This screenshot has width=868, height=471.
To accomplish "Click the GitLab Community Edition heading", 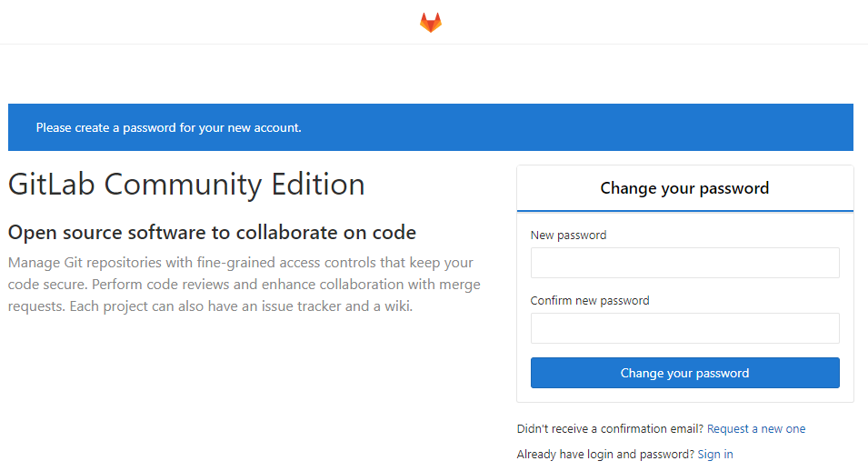I will pos(186,185).
